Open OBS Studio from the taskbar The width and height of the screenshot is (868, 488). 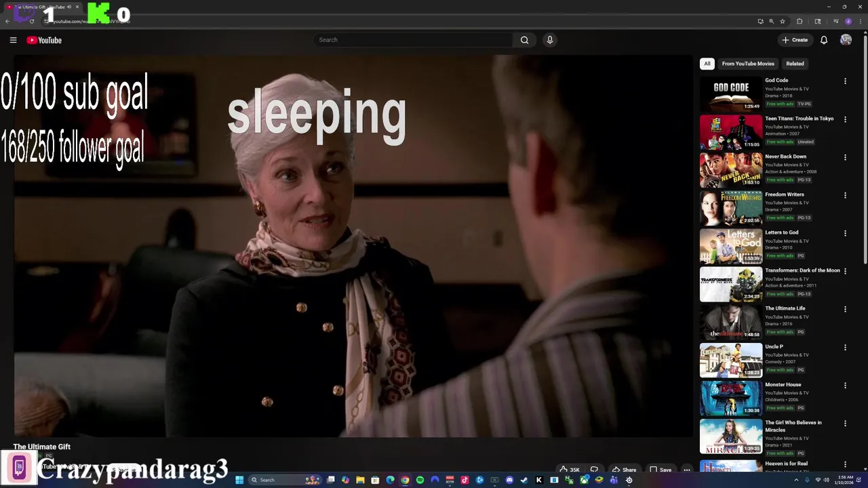point(629,480)
